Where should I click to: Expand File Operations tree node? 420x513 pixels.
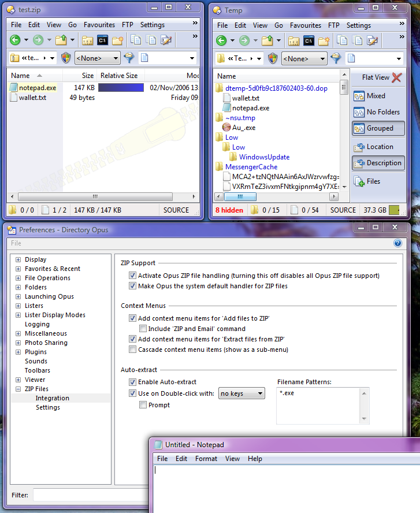[18, 278]
